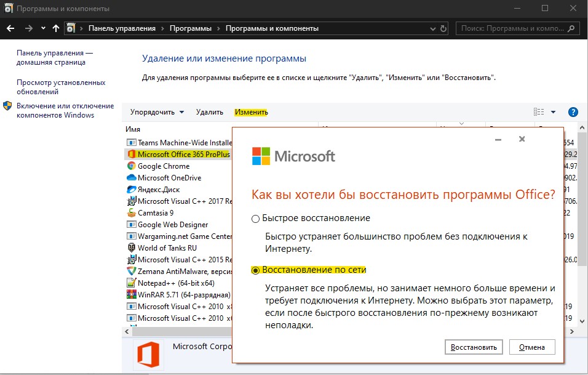
Task: Click the Camtasia 9 icon
Action: coord(131,213)
